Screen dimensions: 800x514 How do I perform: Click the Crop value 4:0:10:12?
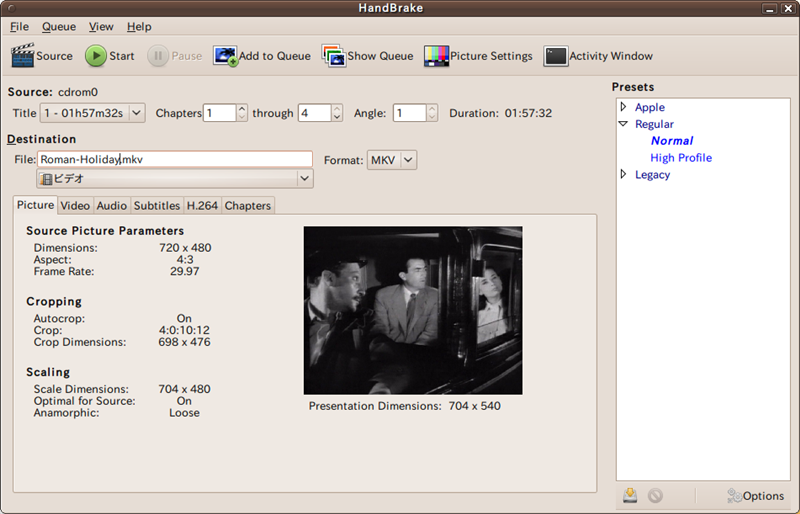coord(184,330)
